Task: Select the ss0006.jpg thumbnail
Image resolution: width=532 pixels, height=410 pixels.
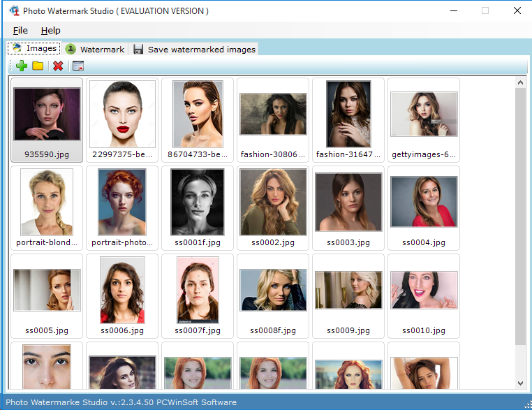Action: (x=122, y=296)
